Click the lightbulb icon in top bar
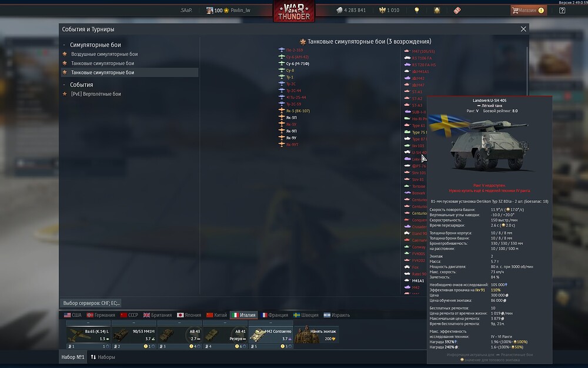 click(x=416, y=10)
